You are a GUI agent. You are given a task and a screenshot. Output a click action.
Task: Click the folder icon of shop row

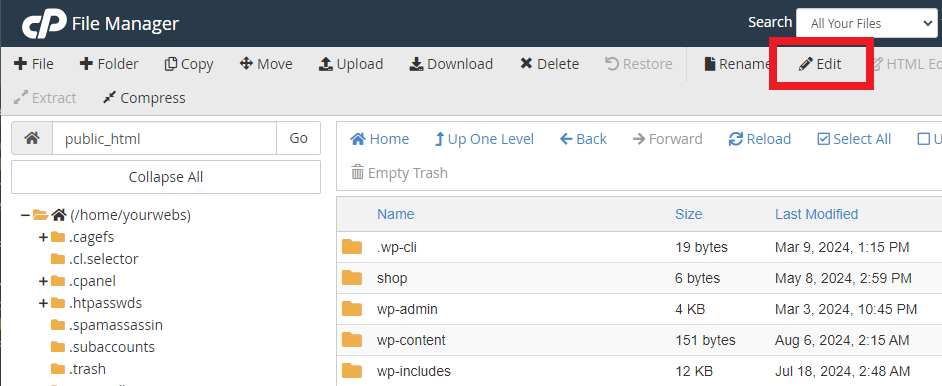pyautogui.click(x=352, y=278)
